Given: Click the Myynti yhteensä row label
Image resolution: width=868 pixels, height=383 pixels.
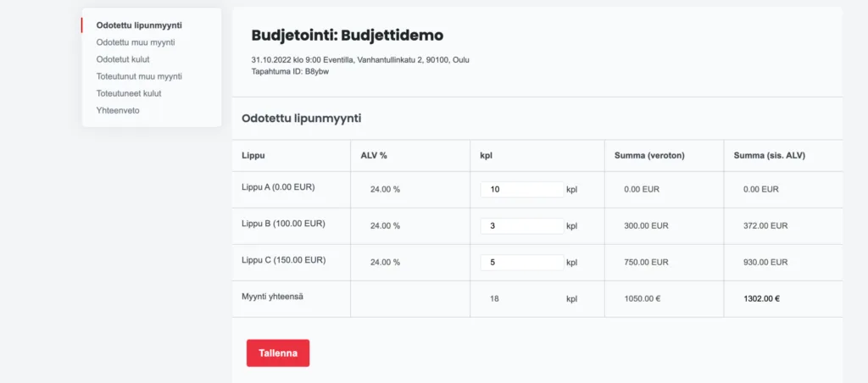Looking at the screenshot, I should pos(271,296).
